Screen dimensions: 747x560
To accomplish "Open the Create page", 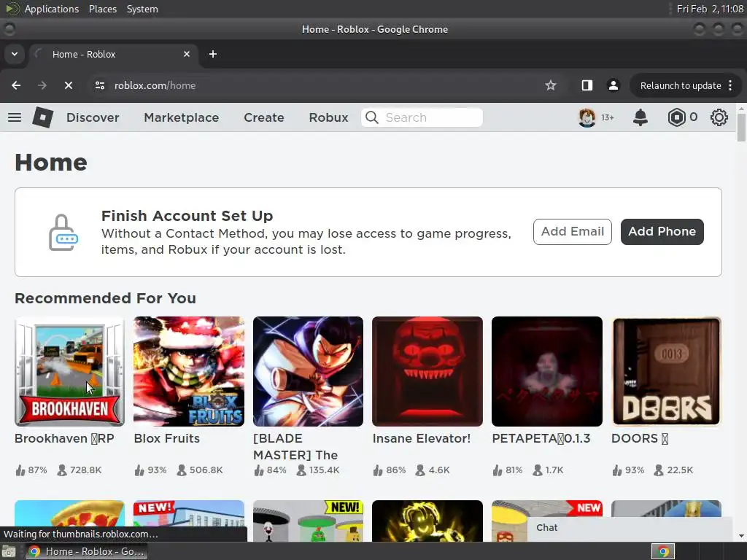I will [264, 117].
